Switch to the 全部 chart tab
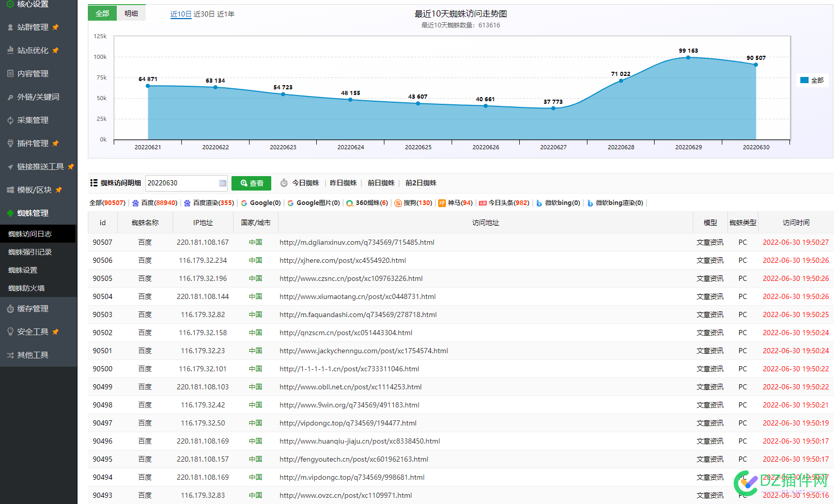Viewport: 837px width, 504px height. pyautogui.click(x=102, y=13)
